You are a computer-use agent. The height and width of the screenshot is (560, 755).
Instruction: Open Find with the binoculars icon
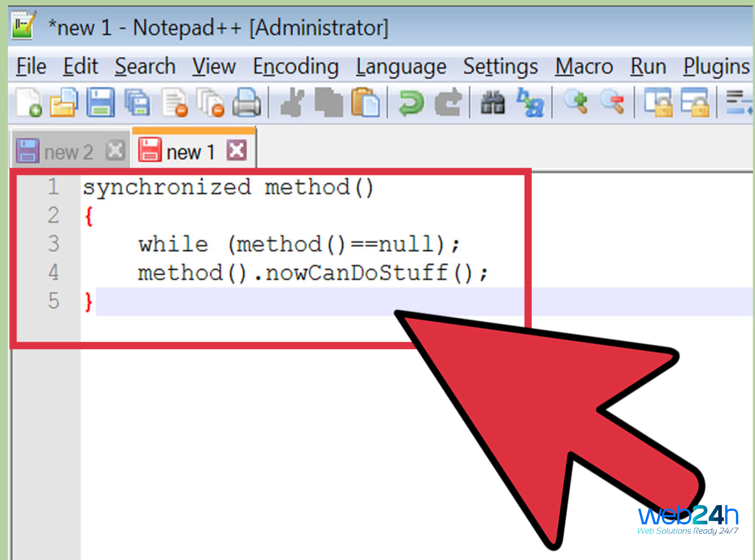point(492,103)
